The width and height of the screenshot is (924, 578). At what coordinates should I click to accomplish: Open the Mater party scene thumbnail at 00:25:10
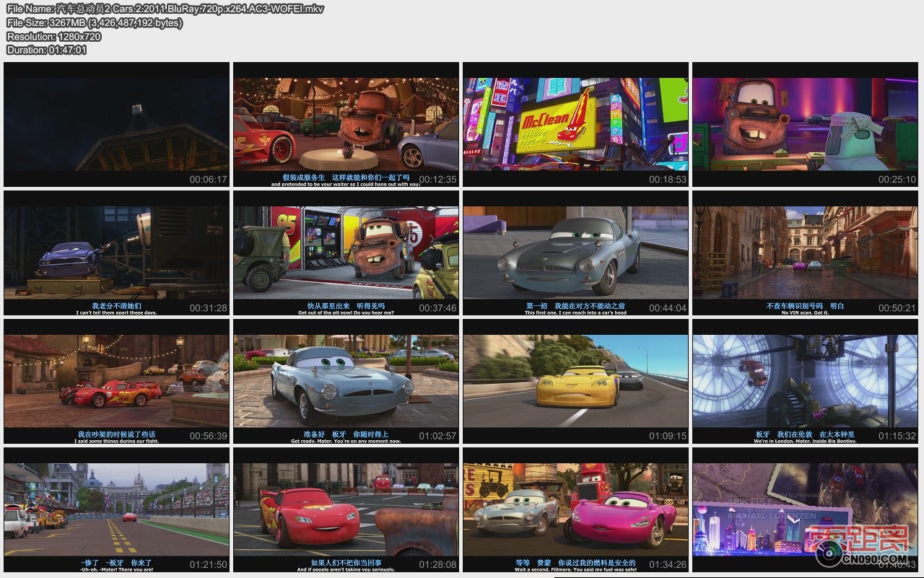click(x=805, y=124)
